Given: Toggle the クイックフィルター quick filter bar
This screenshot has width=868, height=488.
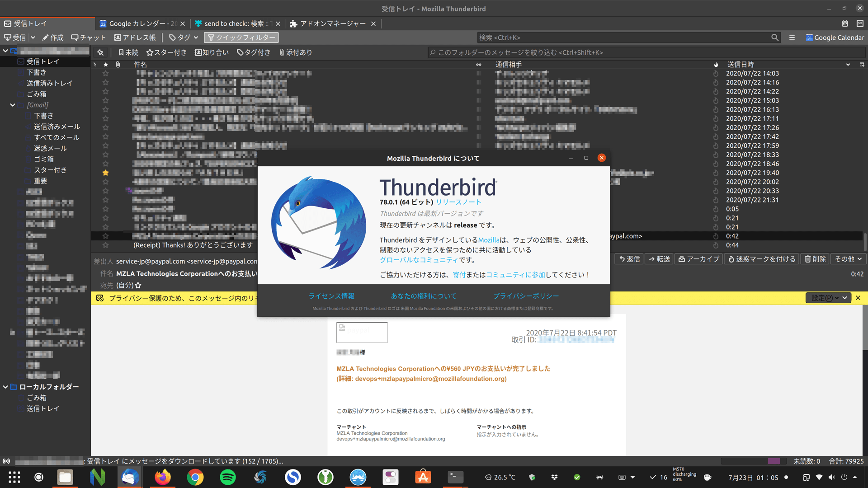Looking at the screenshot, I should (241, 38).
